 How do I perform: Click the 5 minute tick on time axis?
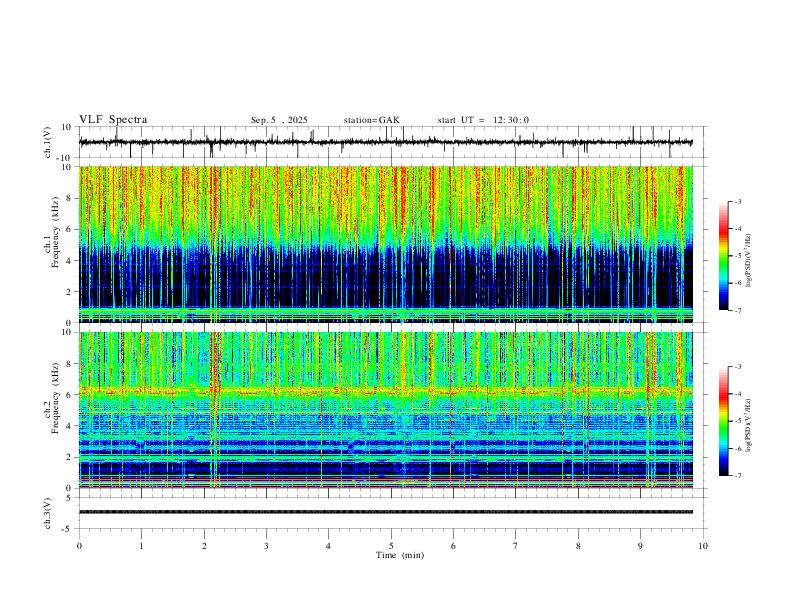(391, 546)
